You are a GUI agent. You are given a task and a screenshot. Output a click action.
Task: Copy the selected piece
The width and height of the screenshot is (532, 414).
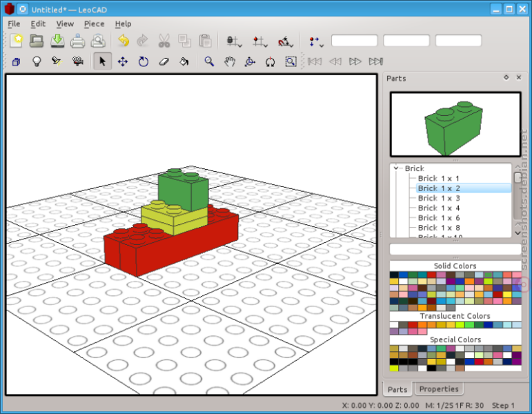[x=184, y=41]
